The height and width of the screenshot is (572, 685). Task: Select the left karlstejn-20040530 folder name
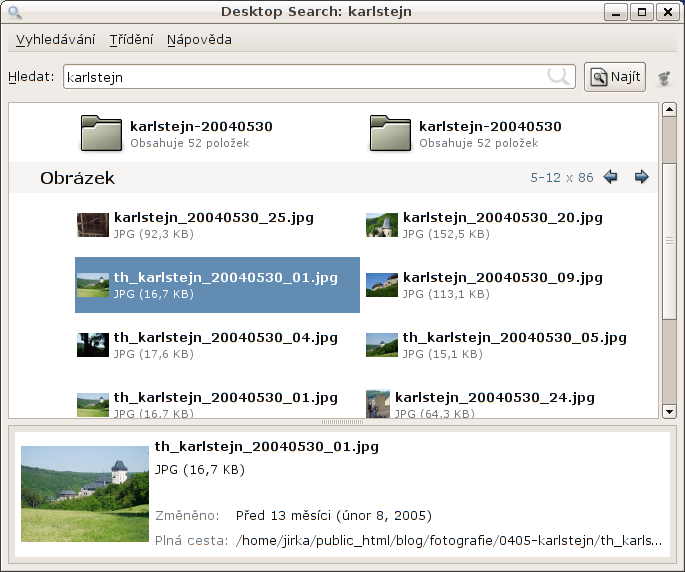[201, 126]
